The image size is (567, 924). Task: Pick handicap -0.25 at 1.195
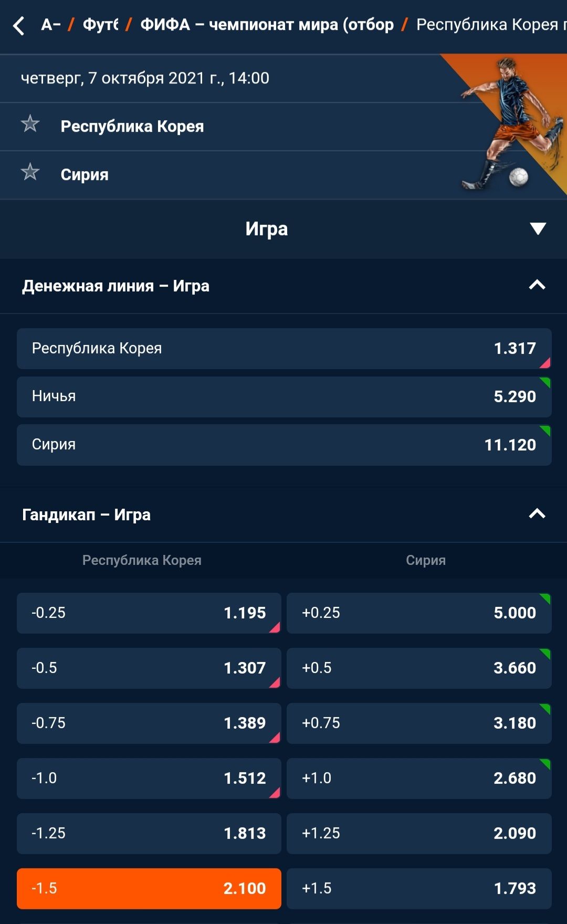(x=149, y=613)
